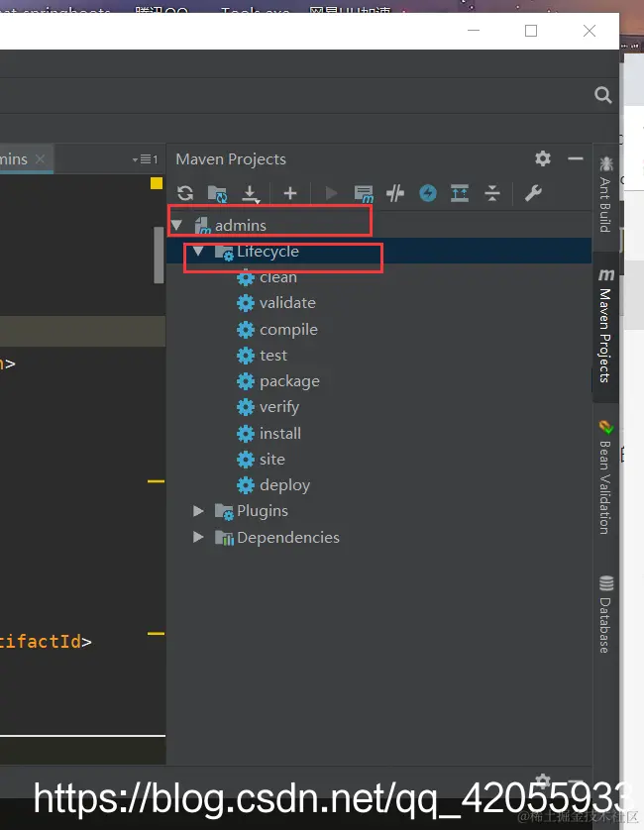The image size is (644, 830).
Task: Toggle Offline Mode icon in Maven toolbar
Action: click(x=395, y=193)
